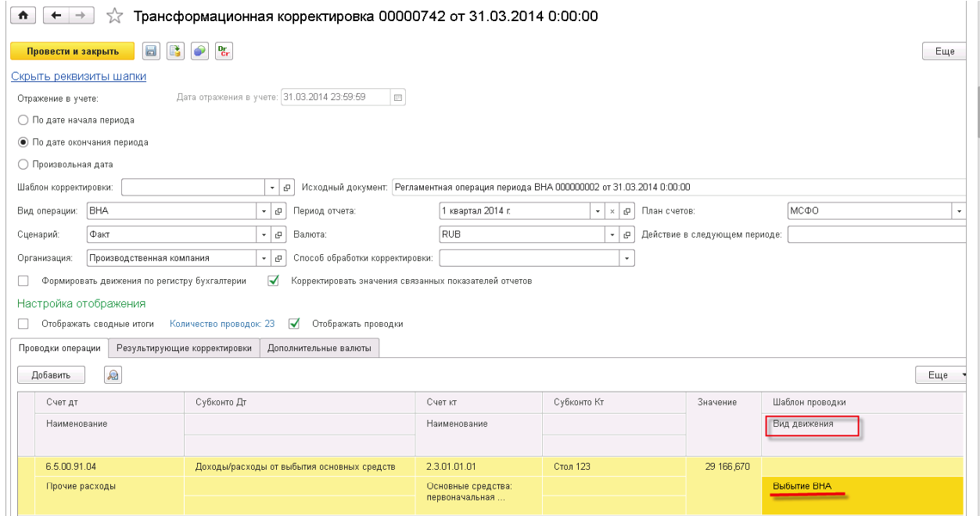This screenshot has height=516, width=980.
Task: Open the 'Валюта' dropdown list
Action: point(612,234)
